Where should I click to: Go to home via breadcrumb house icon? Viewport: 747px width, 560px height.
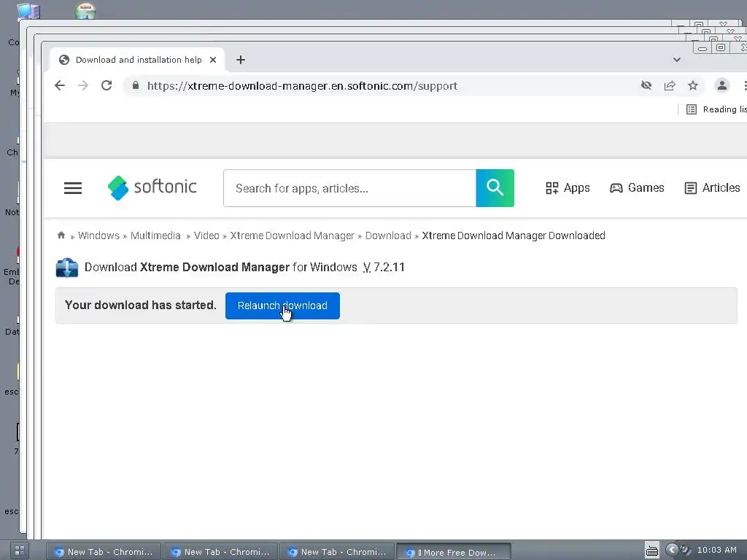pyautogui.click(x=61, y=236)
